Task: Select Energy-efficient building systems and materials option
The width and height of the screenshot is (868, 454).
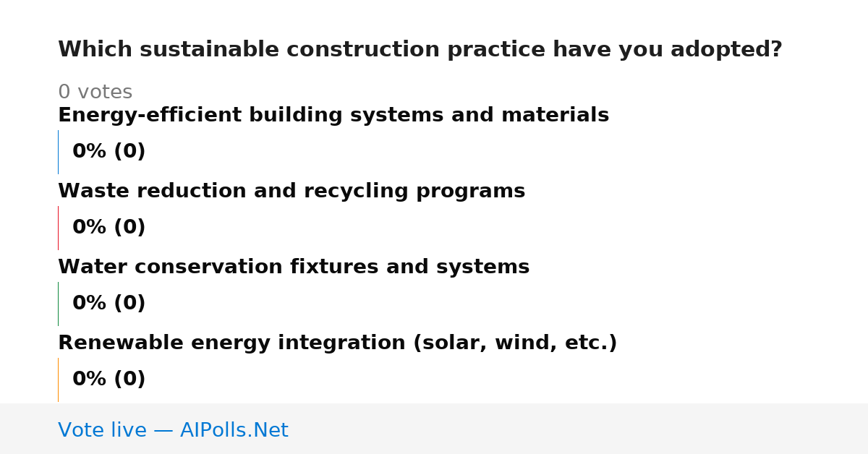Action: (x=333, y=116)
